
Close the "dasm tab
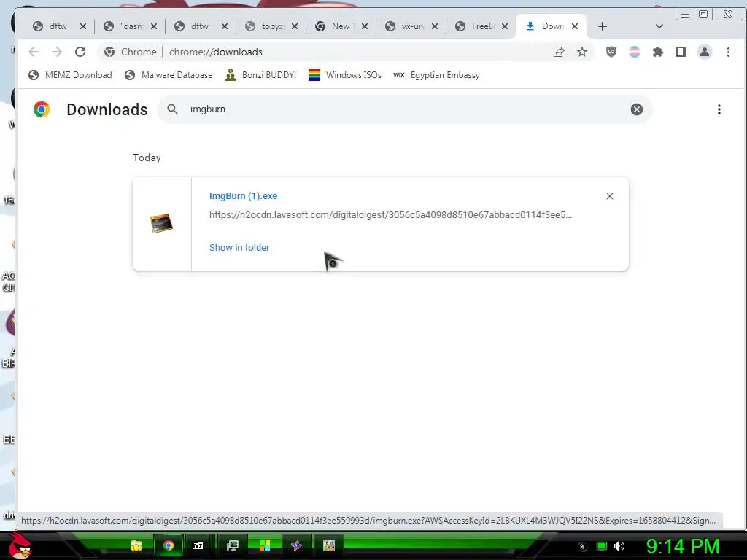(x=154, y=27)
